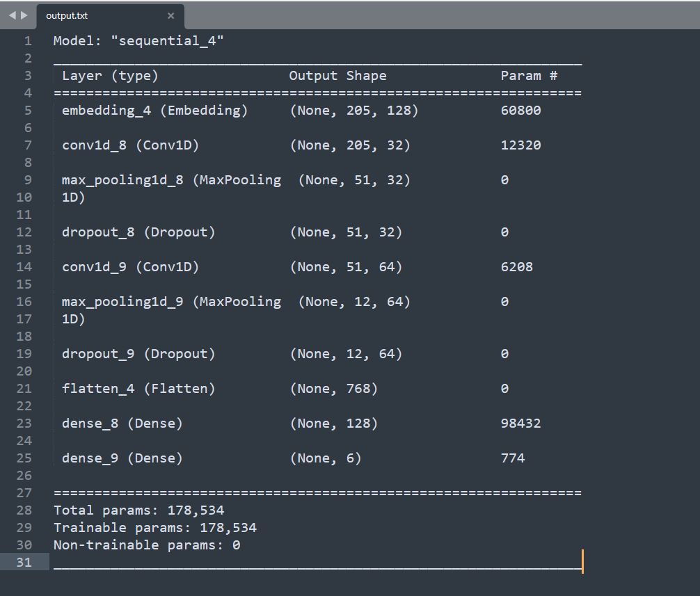Place cursor in embedding_4 (Embedding) text

pyautogui.click(x=154, y=111)
